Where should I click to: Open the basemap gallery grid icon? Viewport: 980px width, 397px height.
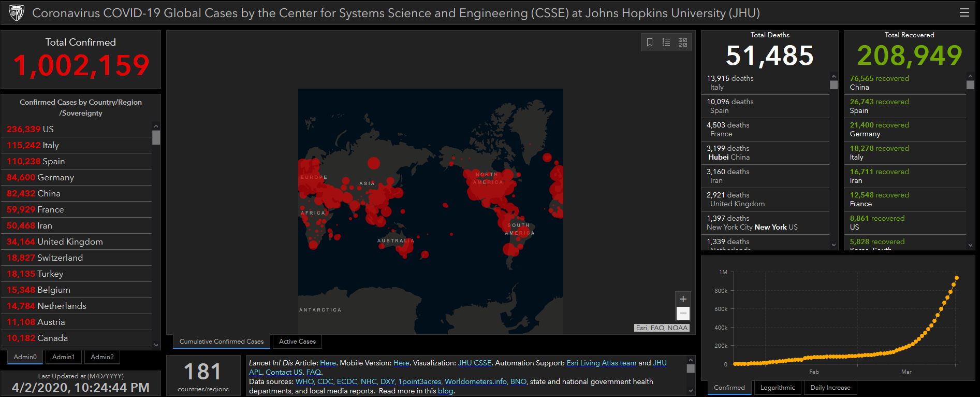[x=683, y=42]
